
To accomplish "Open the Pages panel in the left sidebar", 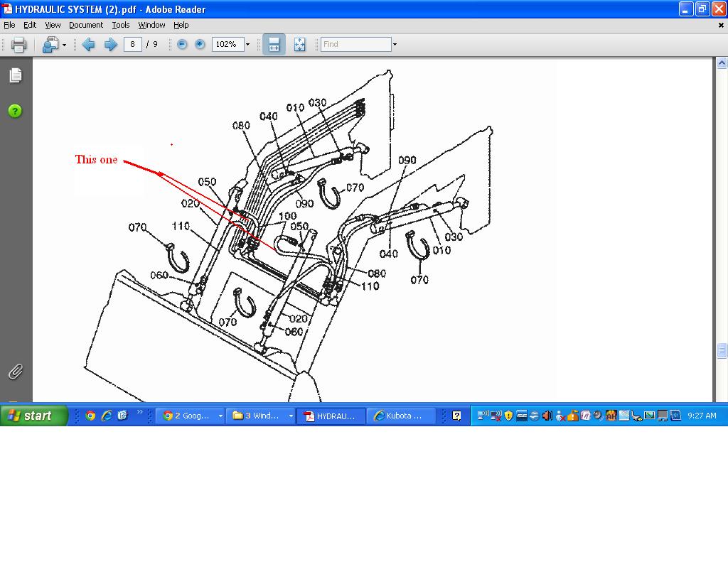I will [16, 75].
